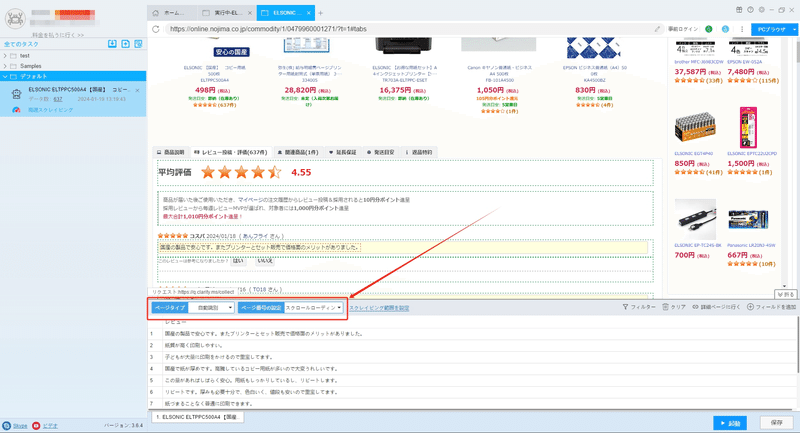800x433 pixels.
Task: Reload the page with the refresh icon
Action: click(156, 29)
